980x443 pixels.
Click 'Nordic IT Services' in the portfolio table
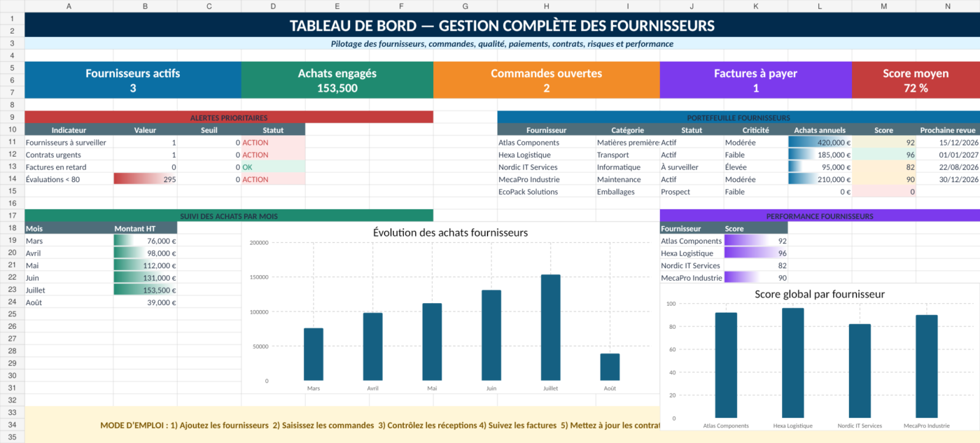pos(546,167)
